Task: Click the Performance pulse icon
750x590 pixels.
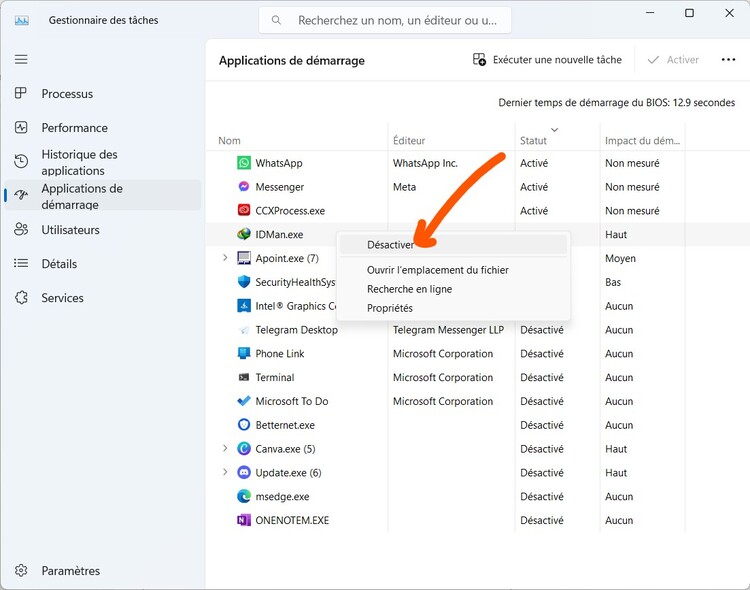Action: coord(21,127)
